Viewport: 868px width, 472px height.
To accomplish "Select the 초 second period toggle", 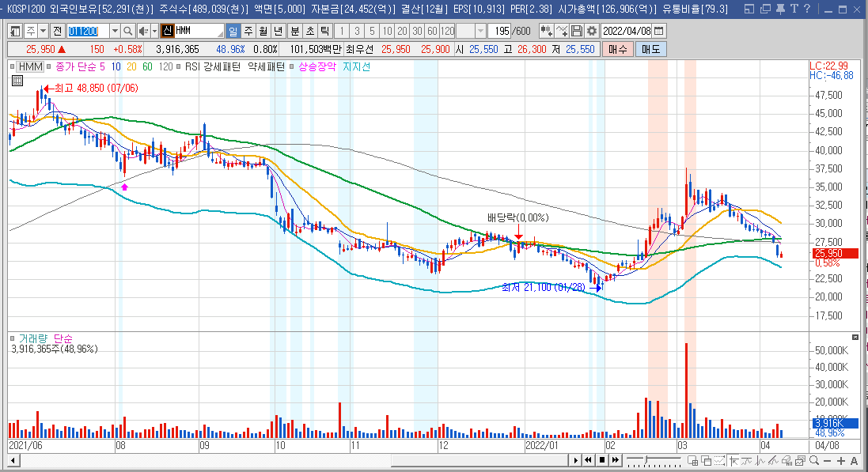I will [x=310, y=31].
